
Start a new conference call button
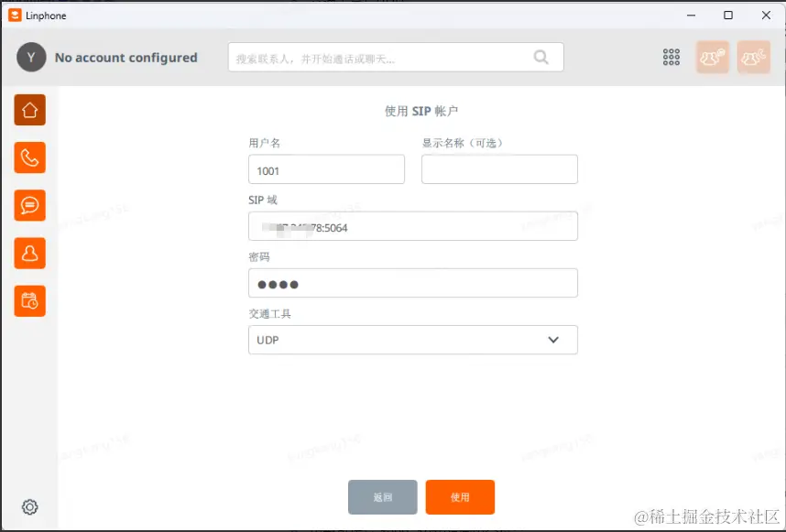coord(753,57)
